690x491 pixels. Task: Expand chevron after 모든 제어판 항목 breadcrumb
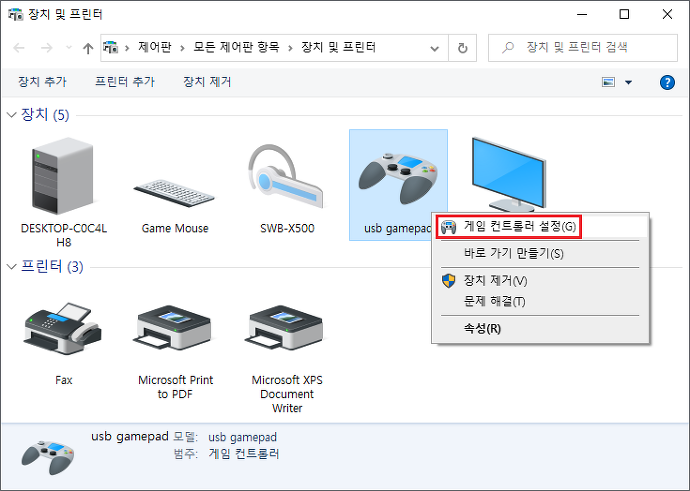(290, 48)
